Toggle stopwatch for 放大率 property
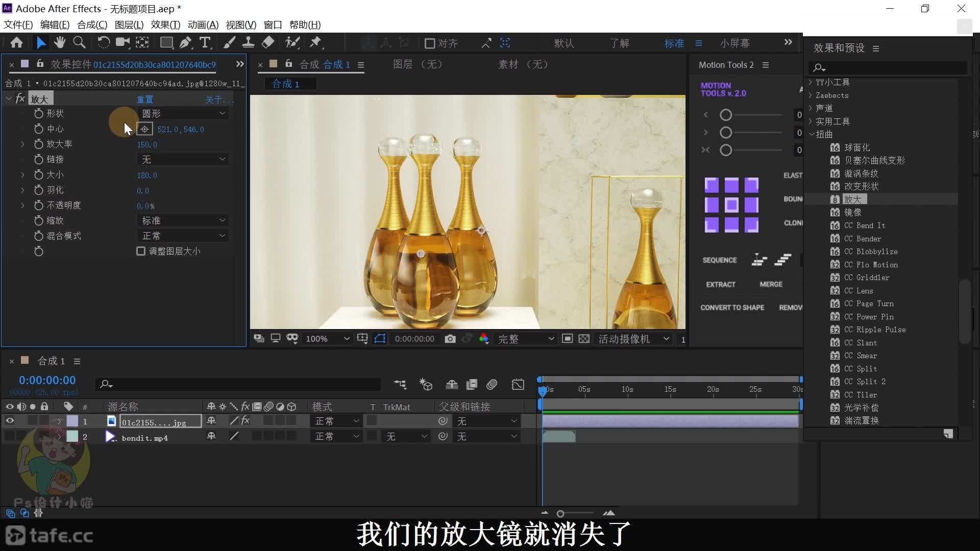The height and width of the screenshot is (551, 980). pyautogui.click(x=38, y=144)
